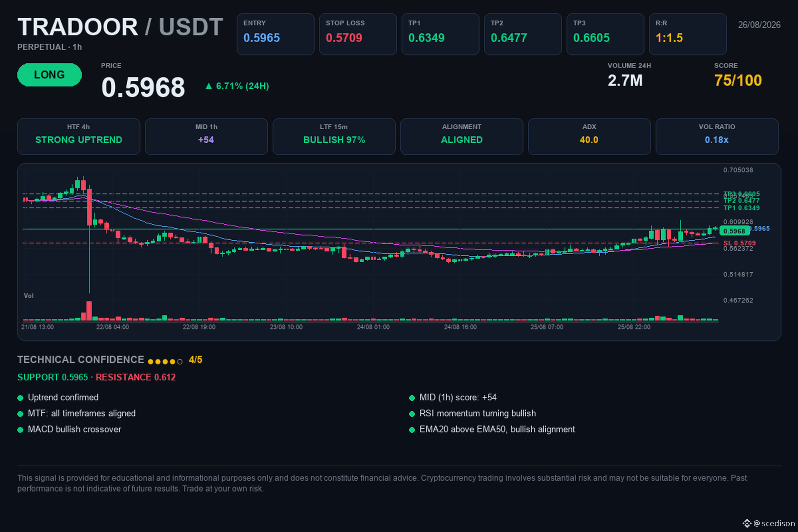Click the 24/08 16:00 time axis label
Screen dimensions: 798x532
coord(461,327)
